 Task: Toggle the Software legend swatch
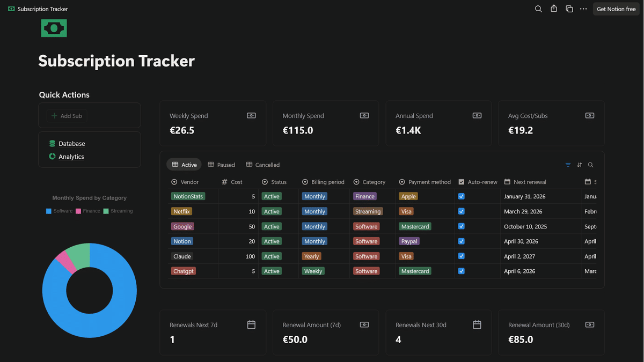pyautogui.click(x=49, y=211)
